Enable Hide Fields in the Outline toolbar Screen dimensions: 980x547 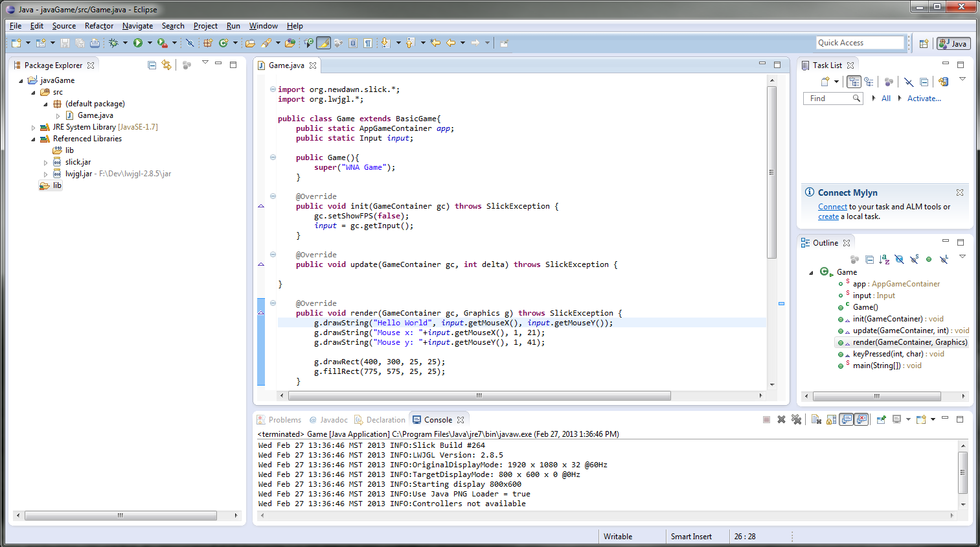[898, 259]
